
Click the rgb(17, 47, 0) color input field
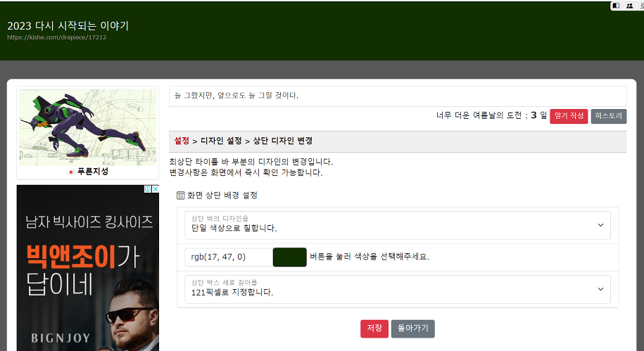227,257
